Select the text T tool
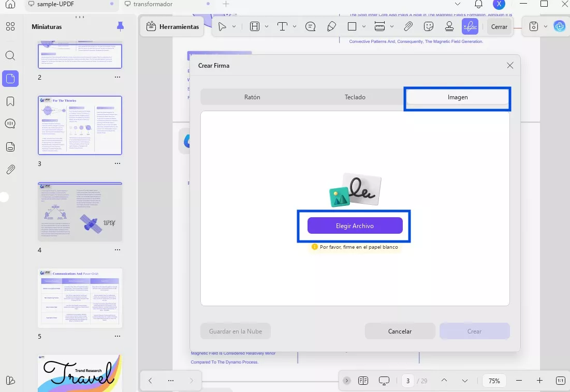Screen dimensions: 570x392 pyautogui.click(x=282, y=26)
